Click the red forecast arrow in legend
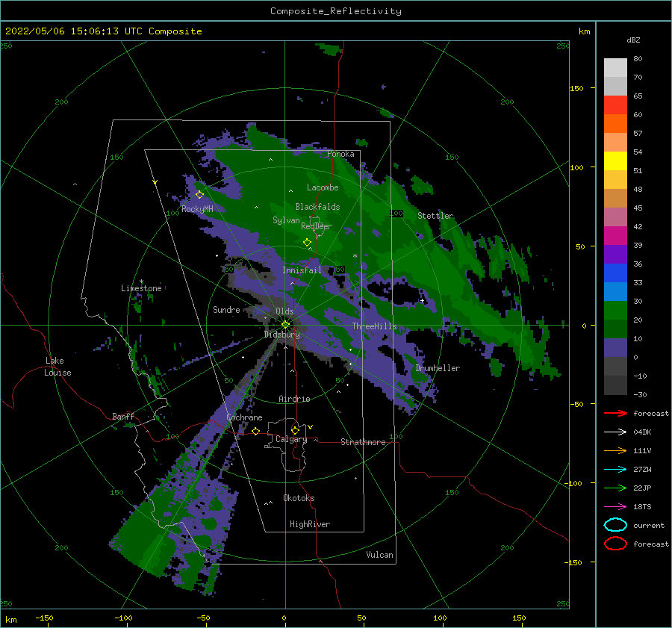Image resolution: width=672 pixels, height=628 pixels. (615, 413)
